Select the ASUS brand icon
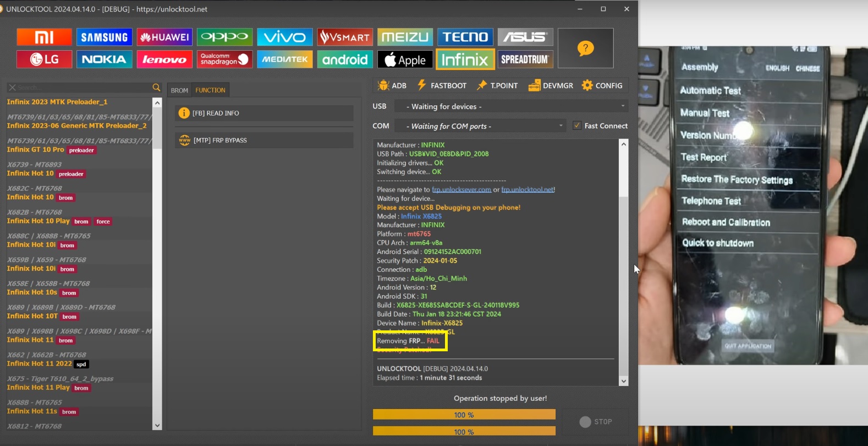Screen dimensions: 868x446 pyautogui.click(x=525, y=37)
